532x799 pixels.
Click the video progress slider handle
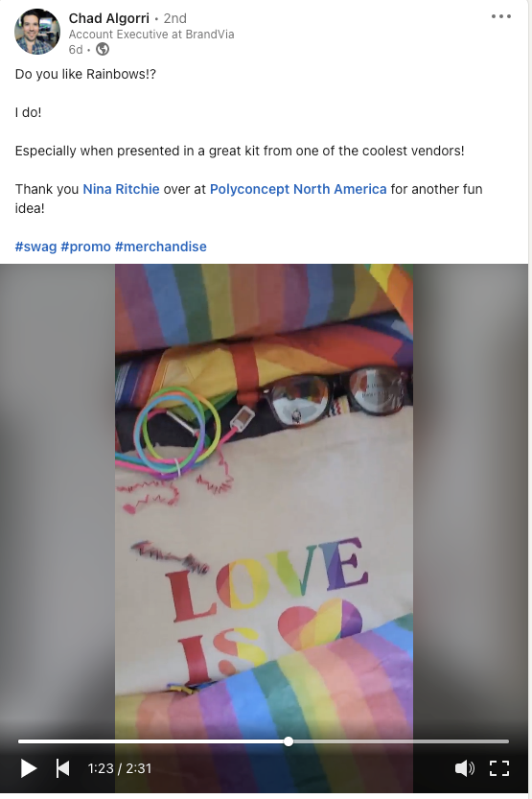[289, 741]
